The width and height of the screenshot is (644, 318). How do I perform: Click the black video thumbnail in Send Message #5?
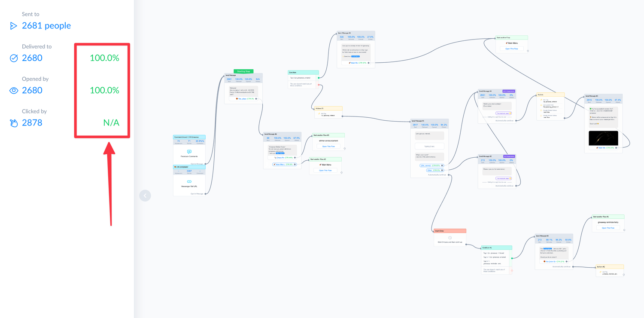pyautogui.click(x=604, y=138)
